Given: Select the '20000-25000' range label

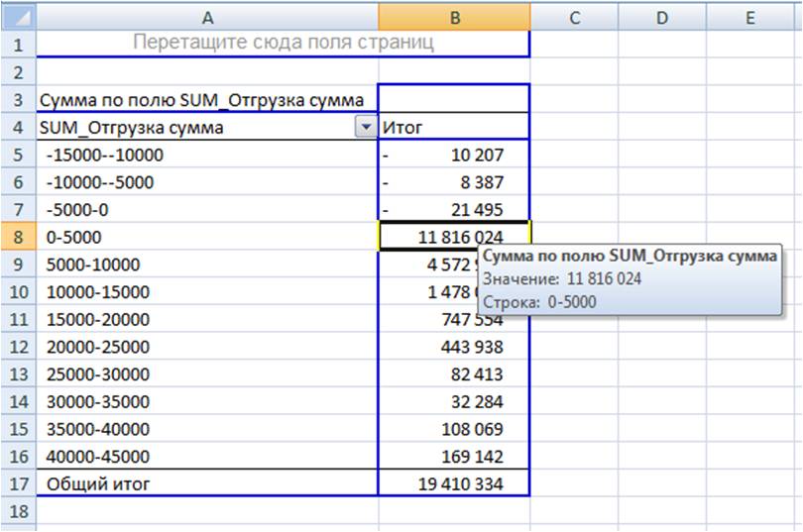Looking at the screenshot, I should pyautogui.click(x=207, y=347).
